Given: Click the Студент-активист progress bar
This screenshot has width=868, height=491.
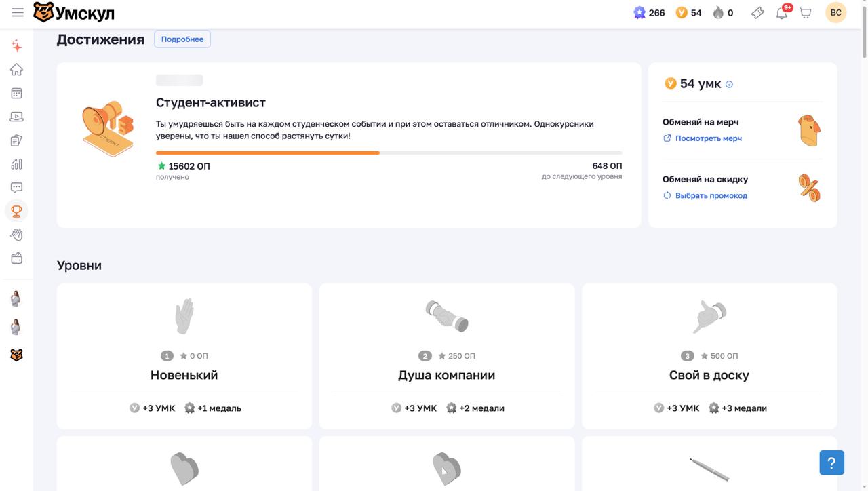Looking at the screenshot, I should (x=389, y=153).
